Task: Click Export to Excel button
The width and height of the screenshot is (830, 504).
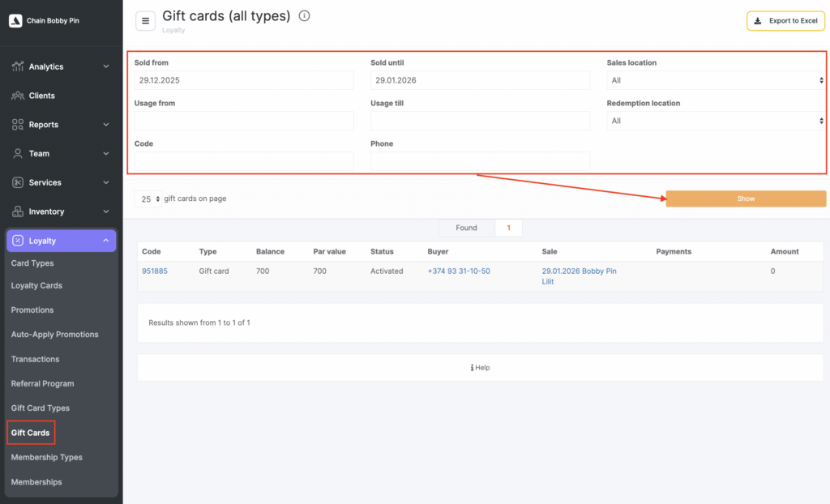Action: [x=785, y=21]
